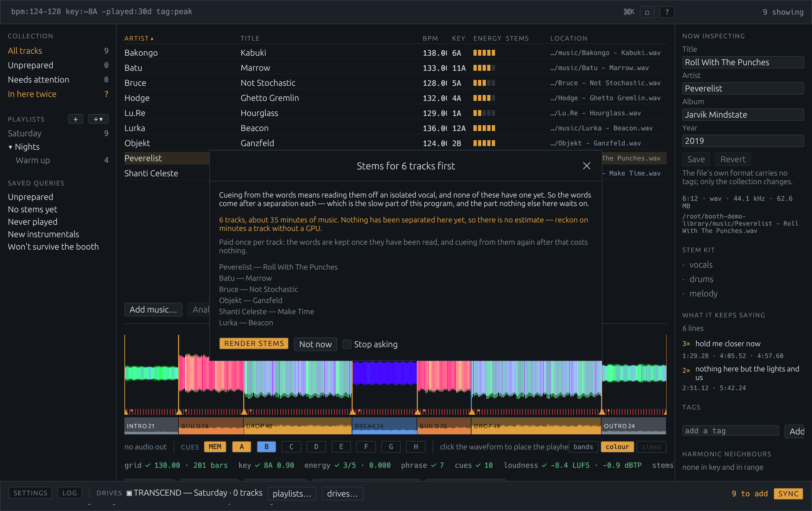Sort by the Location column header
This screenshot has height=511, width=812.
569,38
